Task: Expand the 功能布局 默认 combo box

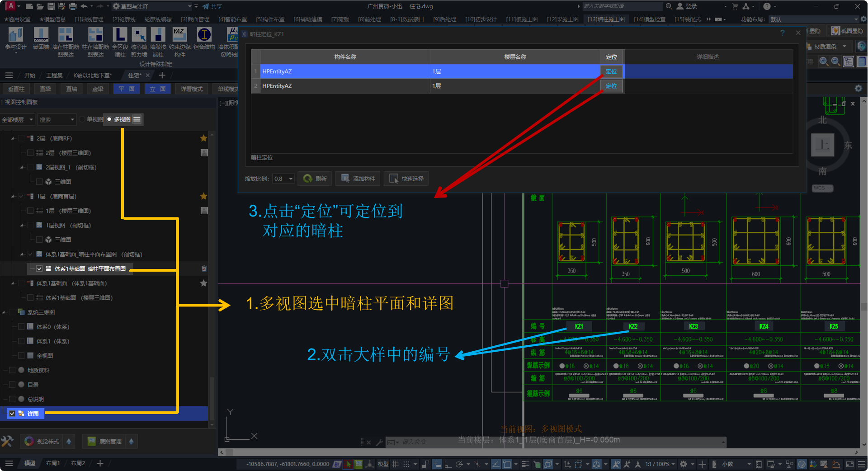Action: [814, 19]
